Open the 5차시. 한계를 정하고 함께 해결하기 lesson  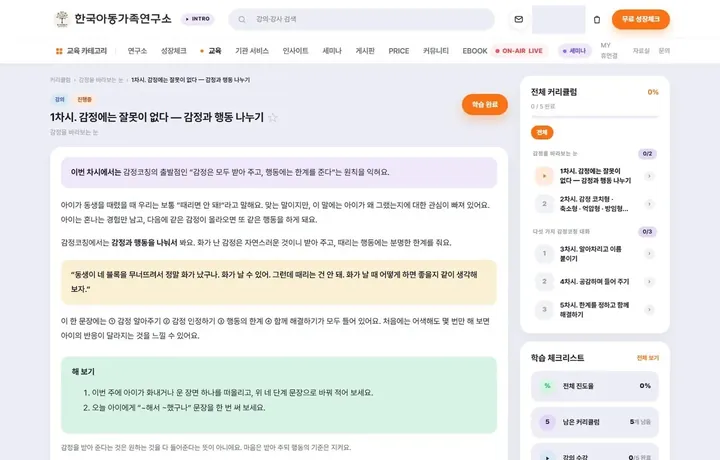[594, 309]
